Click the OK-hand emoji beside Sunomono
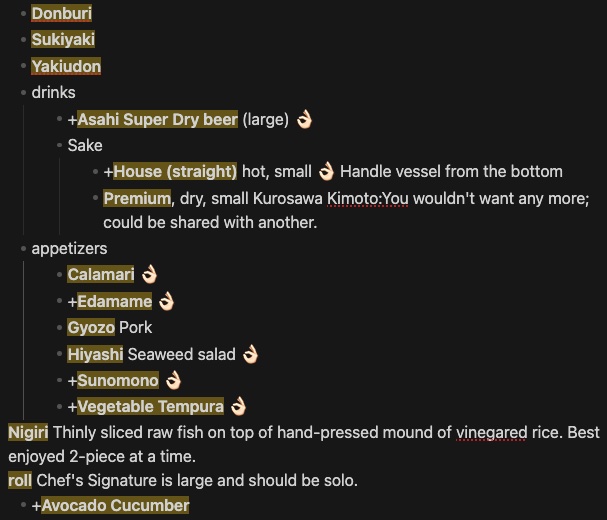This screenshot has width=607, height=520. pos(173,380)
